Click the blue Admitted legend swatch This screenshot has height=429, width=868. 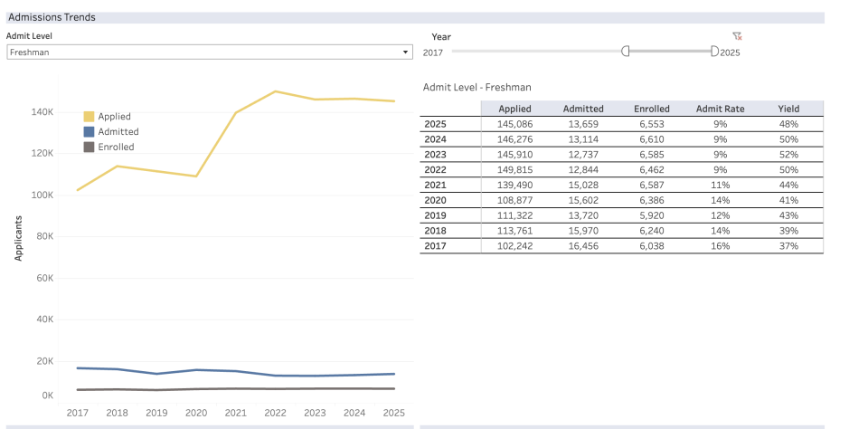(89, 131)
